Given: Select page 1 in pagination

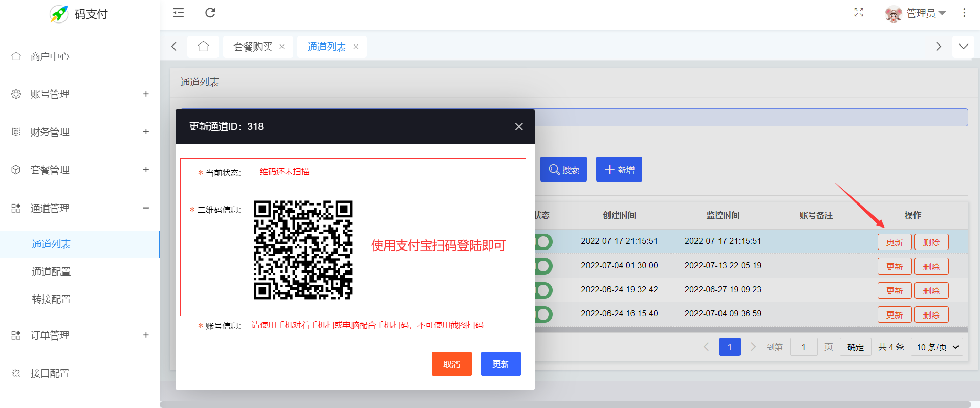Looking at the screenshot, I should pos(730,347).
